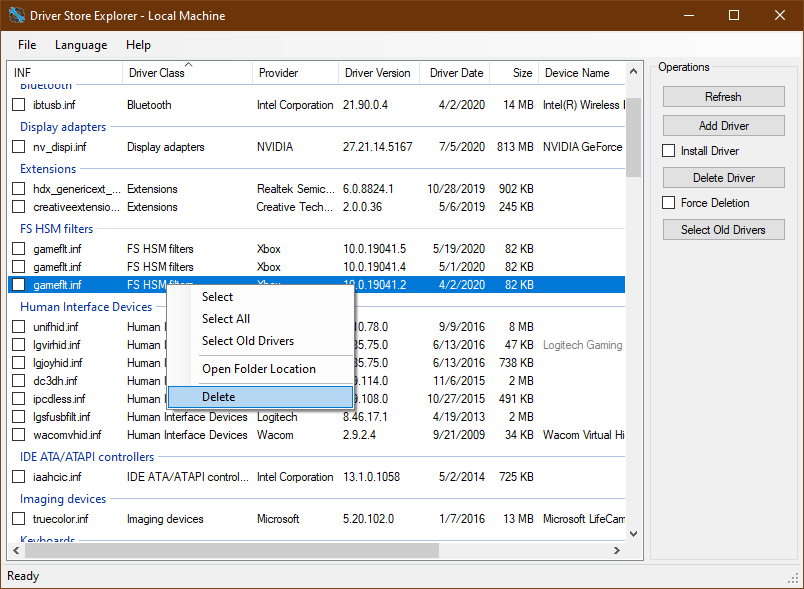Choose Select All in the context menu
This screenshot has height=589, width=804.
point(227,319)
